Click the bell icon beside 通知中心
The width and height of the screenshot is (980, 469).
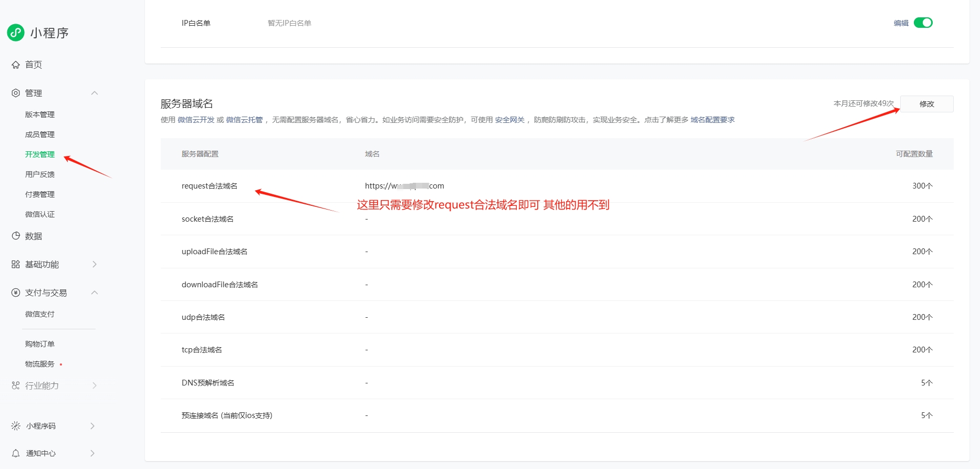(16, 453)
